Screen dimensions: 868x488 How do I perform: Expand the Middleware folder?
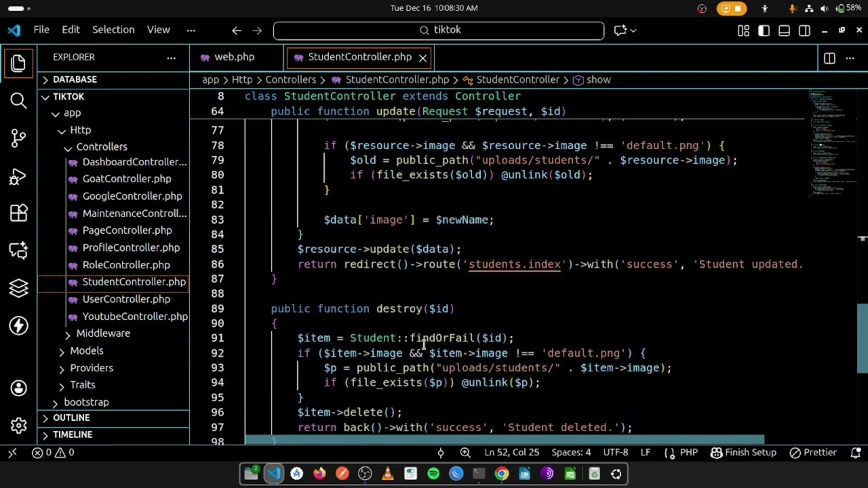tap(68, 334)
